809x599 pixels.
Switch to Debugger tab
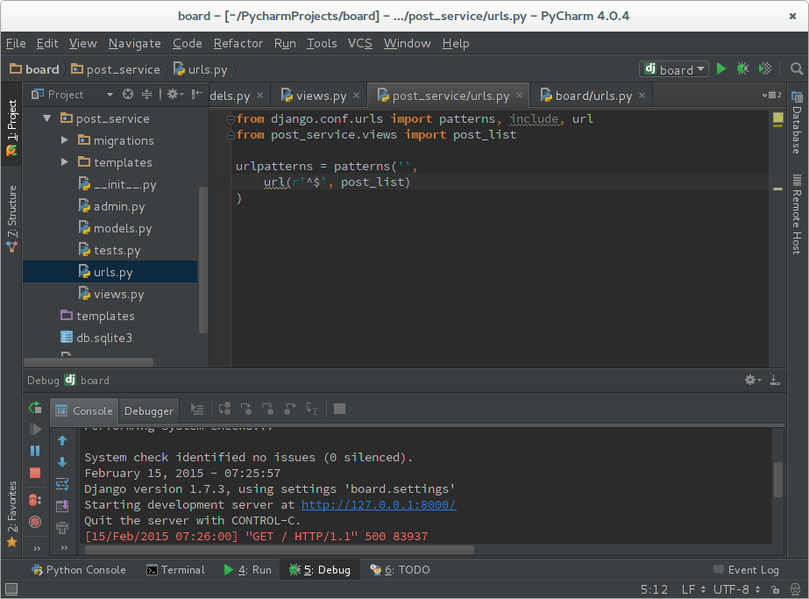pyautogui.click(x=149, y=411)
